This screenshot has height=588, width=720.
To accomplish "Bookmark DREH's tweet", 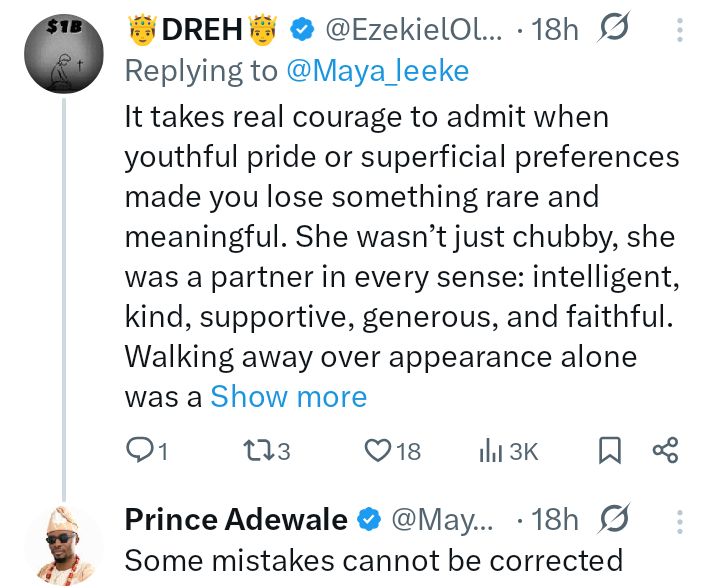I will [609, 451].
